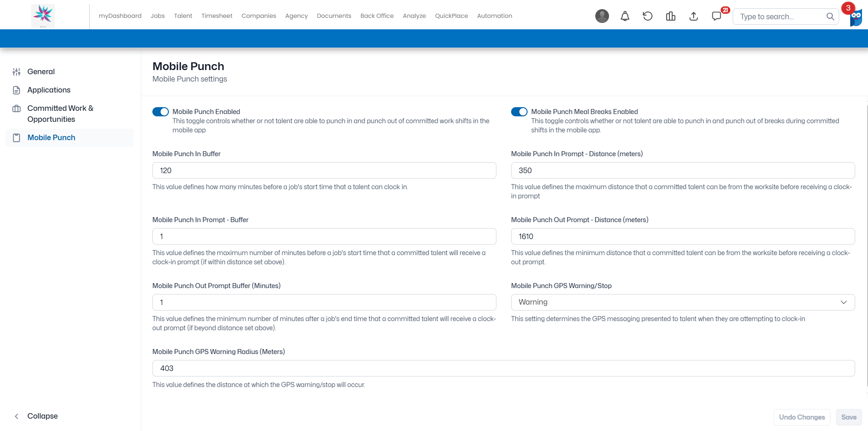868x431 pixels.
Task: Click the Undo Changes button
Action: click(x=802, y=417)
